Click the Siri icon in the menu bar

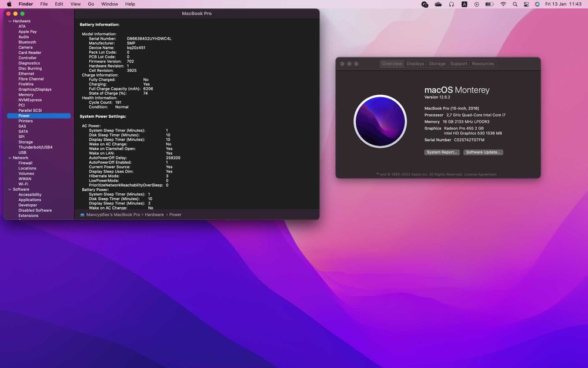click(537, 4)
